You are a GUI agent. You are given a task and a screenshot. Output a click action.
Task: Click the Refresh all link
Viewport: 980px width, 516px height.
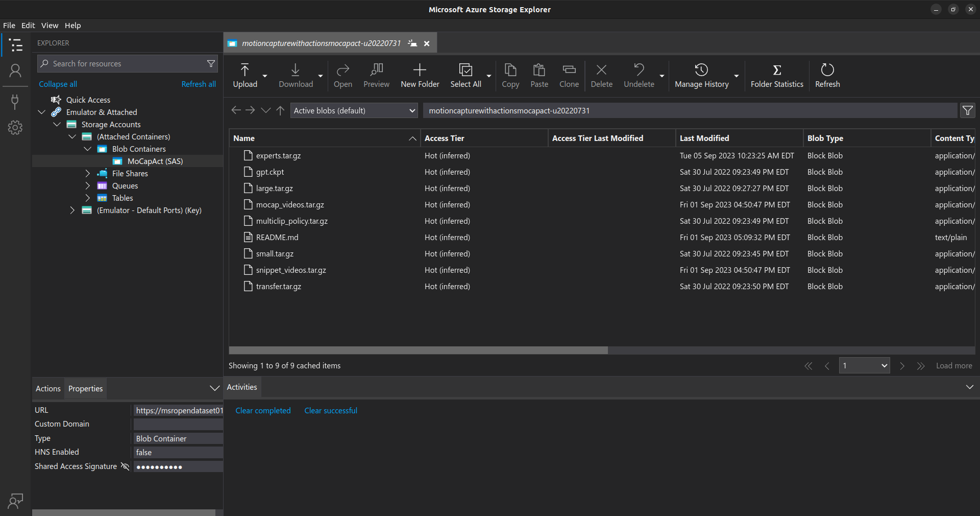click(199, 84)
